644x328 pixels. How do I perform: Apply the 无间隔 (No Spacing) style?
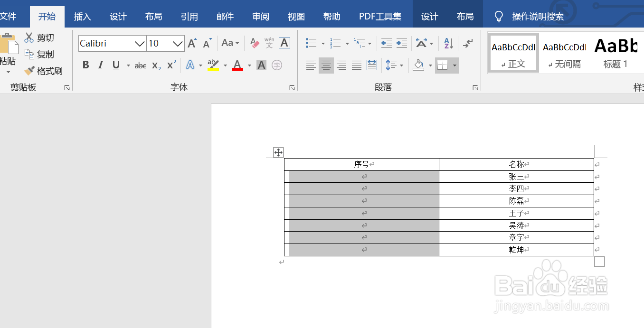pyautogui.click(x=564, y=53)
